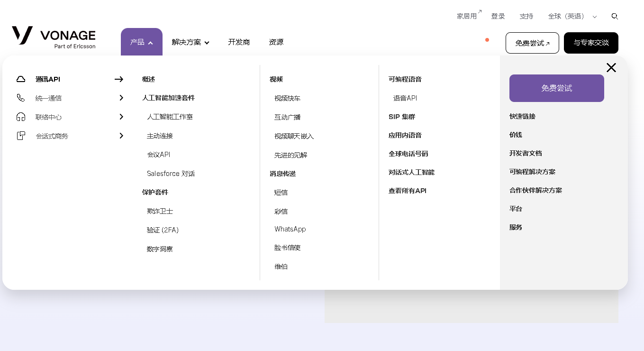Viewport: 644px width, 351px height.
Task: Open 合作伙伴解决方案 quick link
Action: pyautogui.click(x=535, y=190)
